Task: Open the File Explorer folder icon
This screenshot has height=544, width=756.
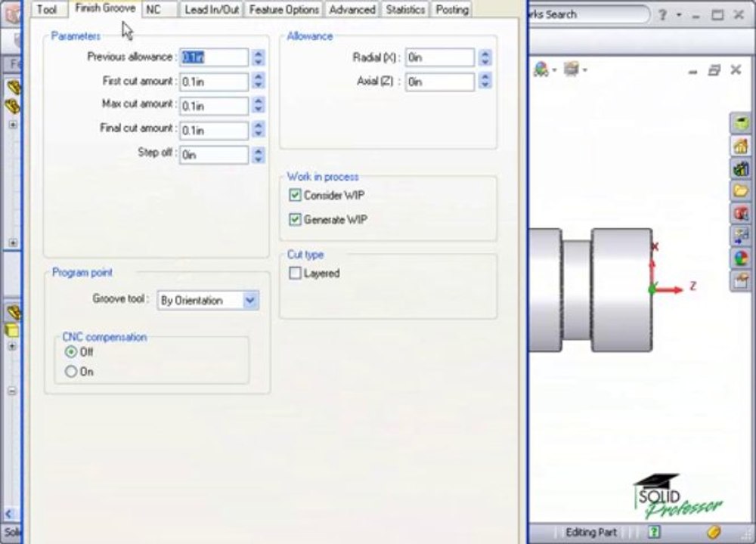Action: (741, 191)
